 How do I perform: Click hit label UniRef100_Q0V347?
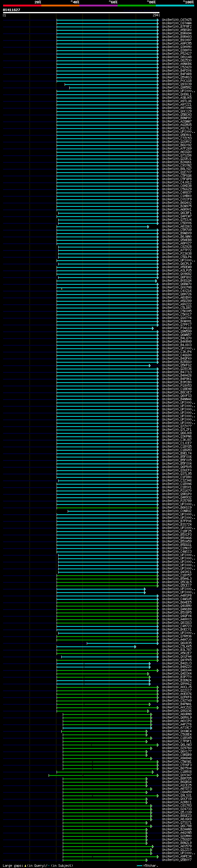[x=177, y=775]
